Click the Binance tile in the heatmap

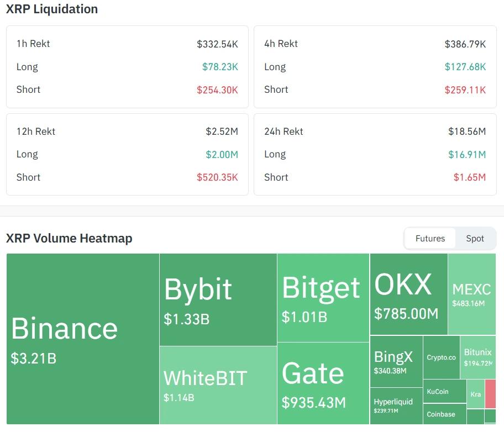82,340
